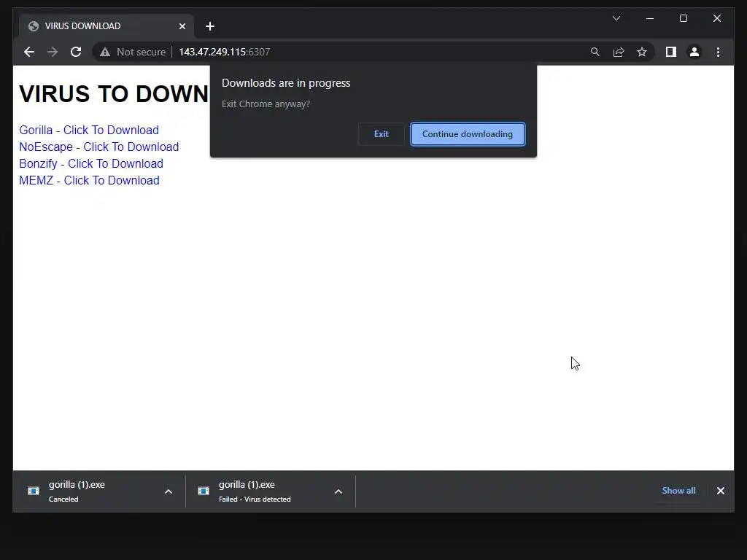Close the downloads bar
The image size is (747, 560).
pyautogui.click(x=721, y=491)
